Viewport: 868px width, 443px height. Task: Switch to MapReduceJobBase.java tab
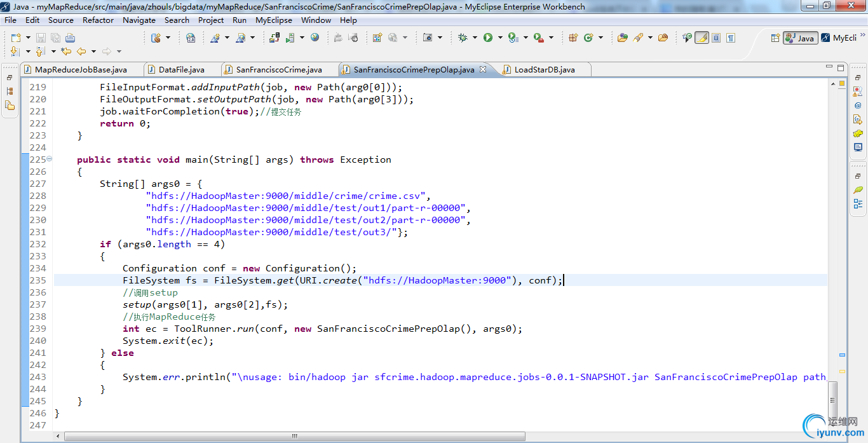point(81,69)
